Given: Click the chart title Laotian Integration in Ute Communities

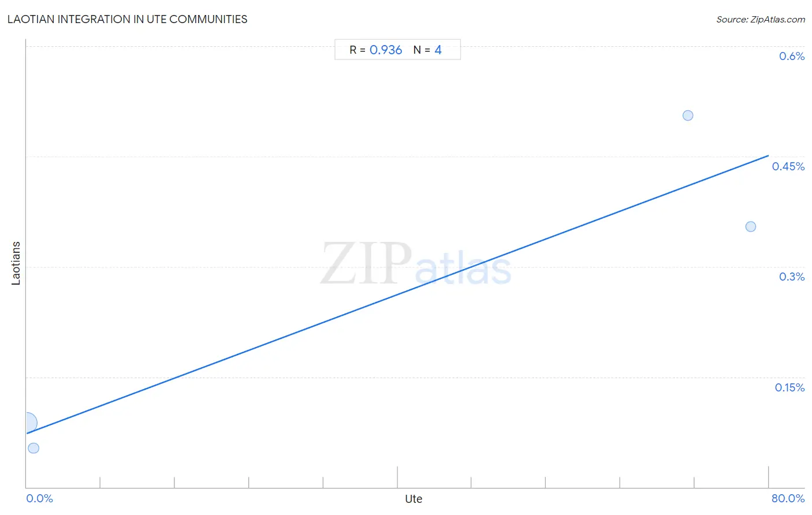Looking at the screenshot, I should pyautogui.click(x=128, y=19).
